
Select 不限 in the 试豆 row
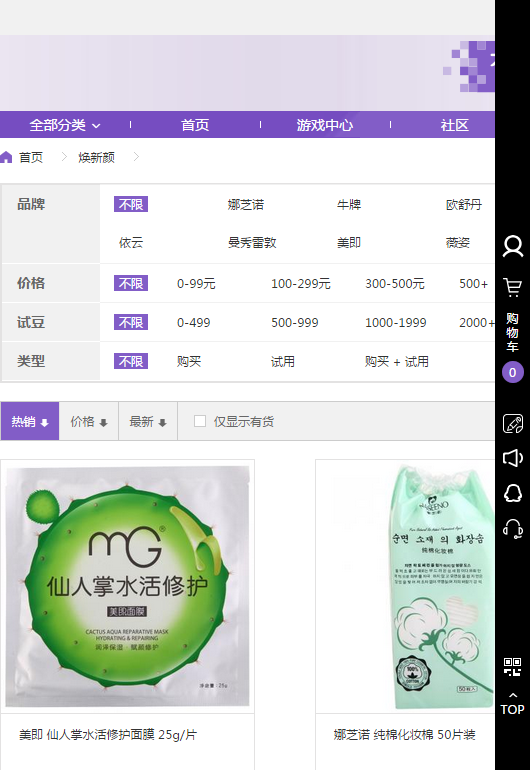point(131,322)
